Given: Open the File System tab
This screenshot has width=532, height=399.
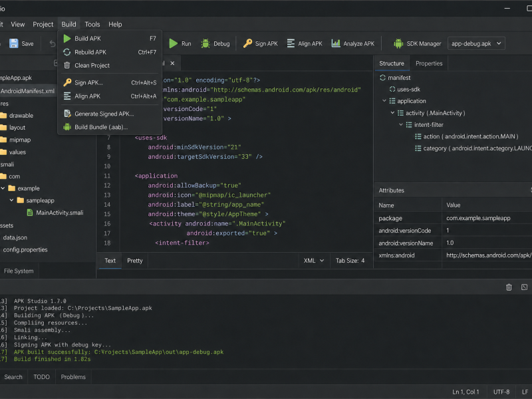Looking at the screenshot, I should (19, 271).
